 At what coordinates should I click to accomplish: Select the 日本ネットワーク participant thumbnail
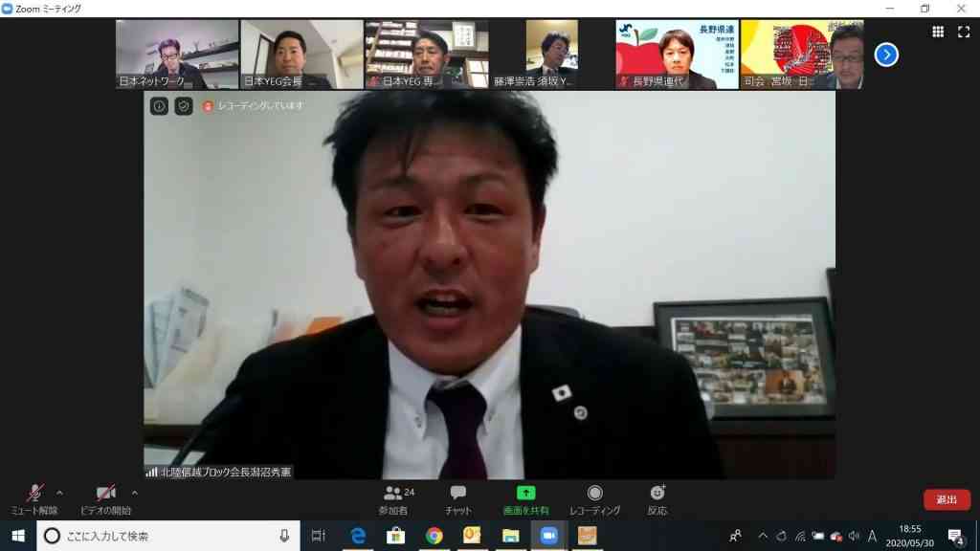177,55
